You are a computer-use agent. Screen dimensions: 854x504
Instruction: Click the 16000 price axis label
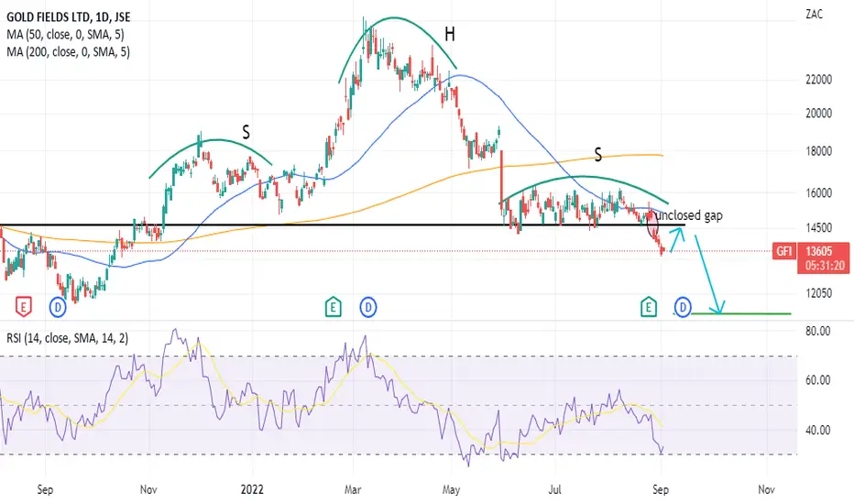point(818,192)
